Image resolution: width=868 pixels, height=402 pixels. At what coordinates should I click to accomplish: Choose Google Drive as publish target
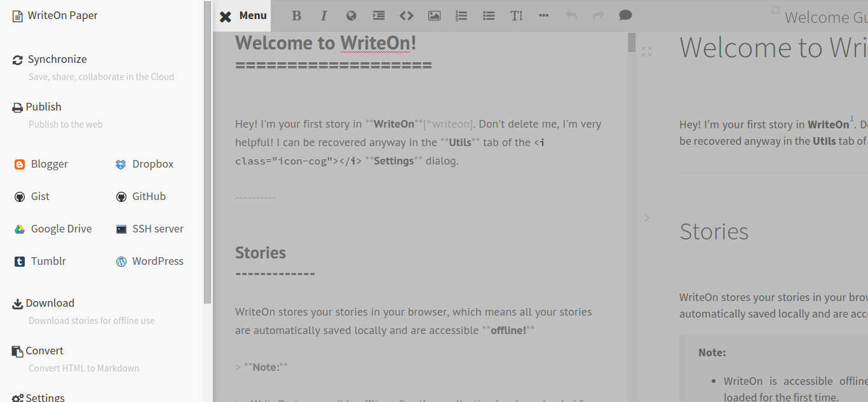[x=53, y=229]
